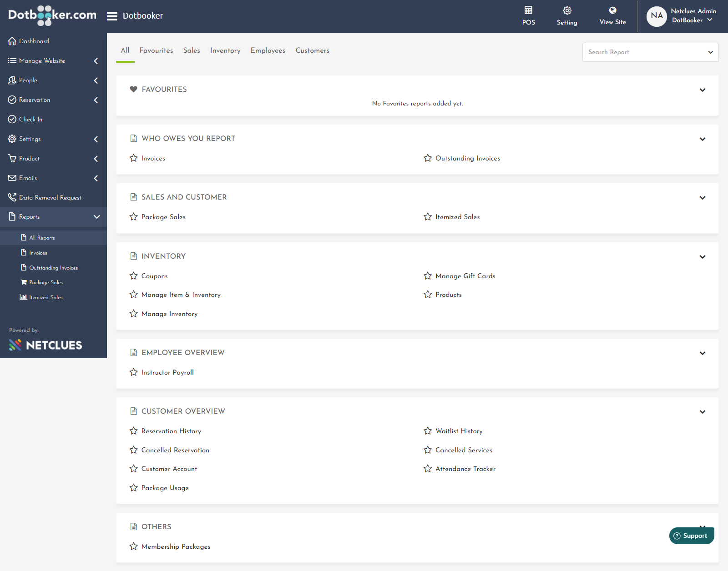Screen dimensions: 728x571
Task: Click the View Site globe icon
Action: click(x=612, y=10)
